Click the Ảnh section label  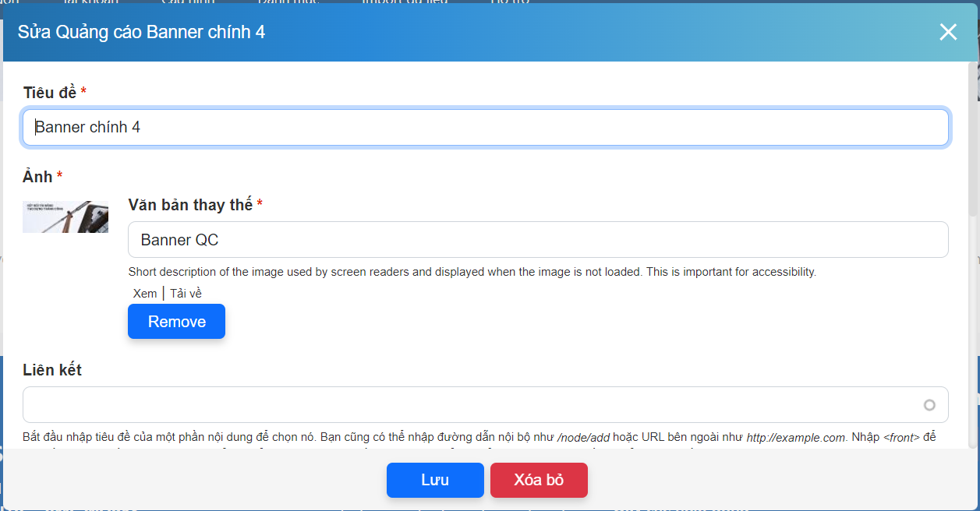[37, 177]
